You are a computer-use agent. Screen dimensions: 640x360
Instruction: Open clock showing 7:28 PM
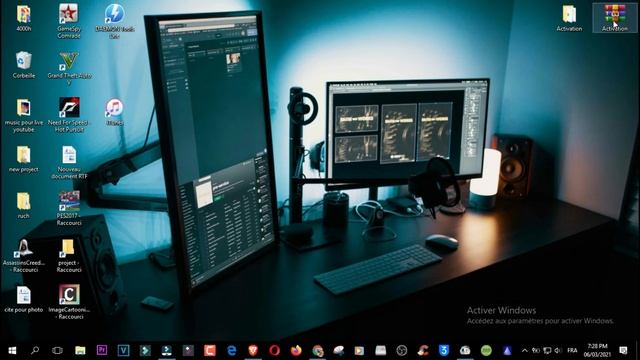pos(597,350)
